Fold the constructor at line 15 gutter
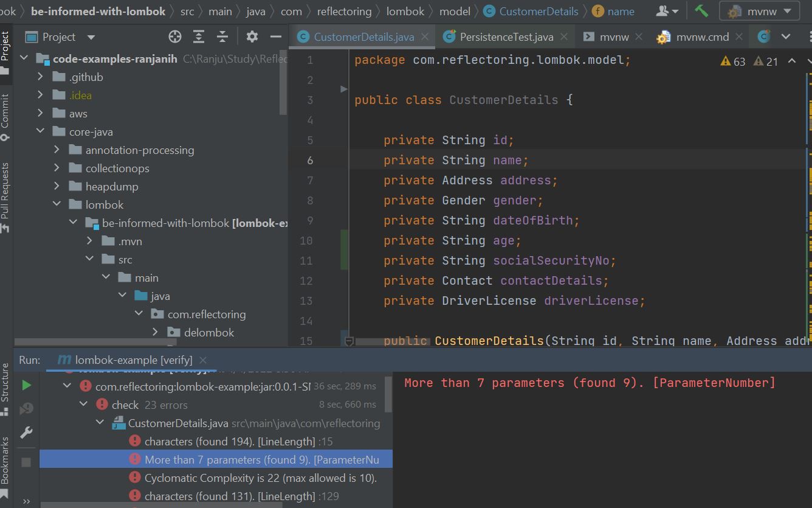Image resolution: width=812 pixels, height=508 pixels. coord(349,341)
